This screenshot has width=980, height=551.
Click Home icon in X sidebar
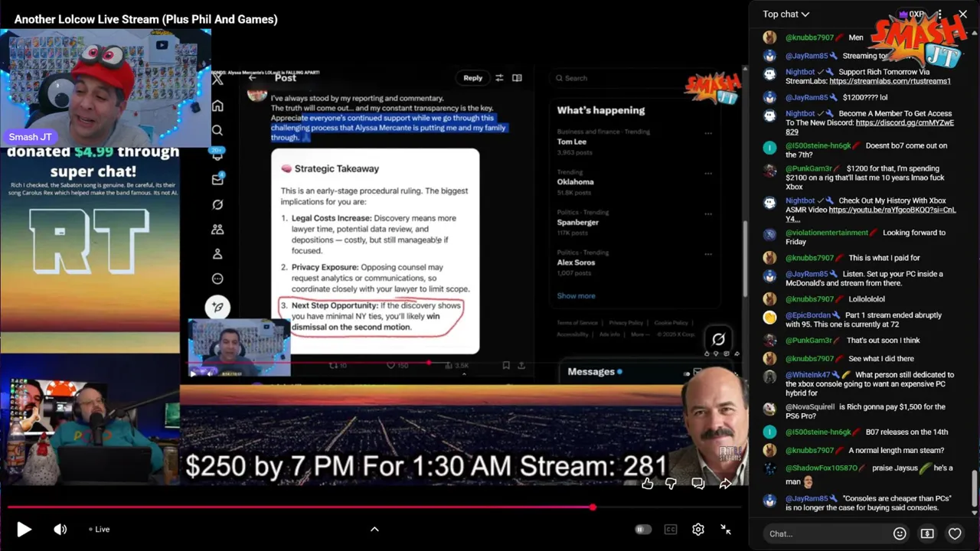tap(217, 105)
